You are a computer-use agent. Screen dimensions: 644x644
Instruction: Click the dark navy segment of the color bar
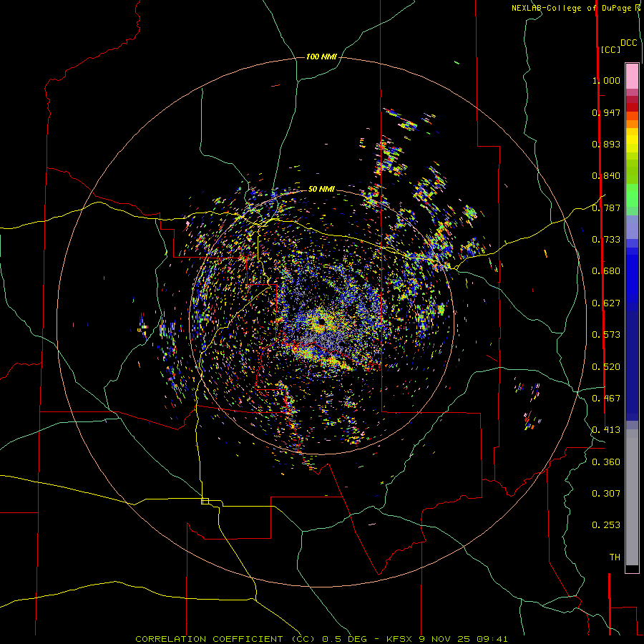tap(632, 366)
